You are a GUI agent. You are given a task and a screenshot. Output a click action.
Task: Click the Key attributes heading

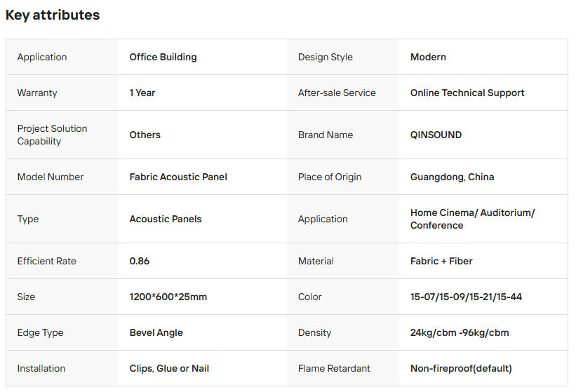[x=53, y=15]
